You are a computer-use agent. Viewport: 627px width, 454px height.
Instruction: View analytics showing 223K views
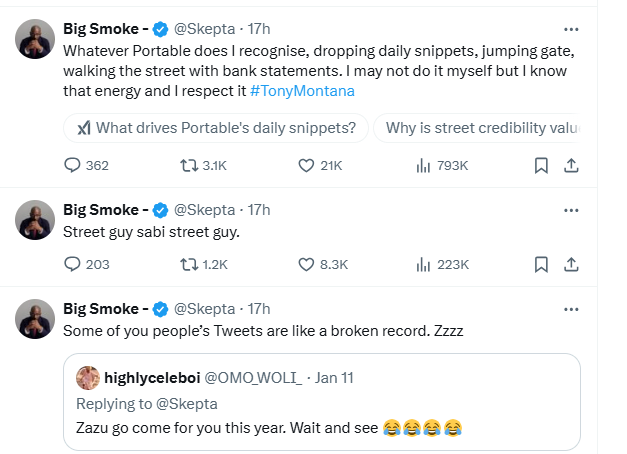pyautogui.click(x=423, y=264)
